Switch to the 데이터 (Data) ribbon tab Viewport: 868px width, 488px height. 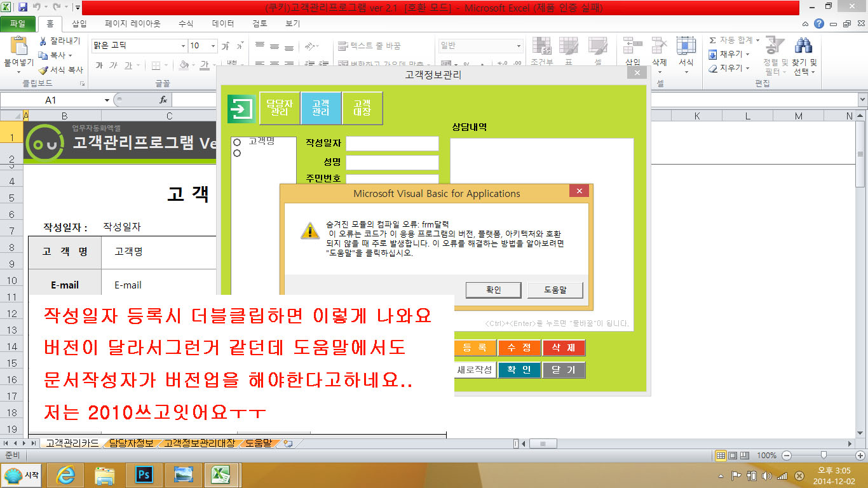point(222,24)
